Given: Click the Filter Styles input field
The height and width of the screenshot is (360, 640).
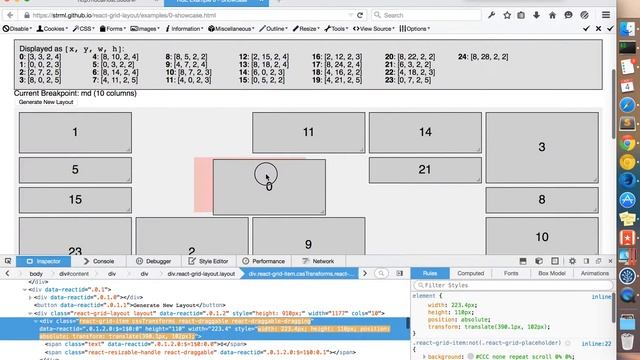Looking at the screenshot, I should 513,285.
